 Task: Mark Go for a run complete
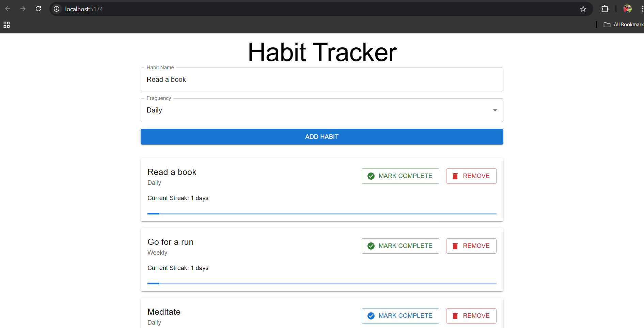coord(400,246)
